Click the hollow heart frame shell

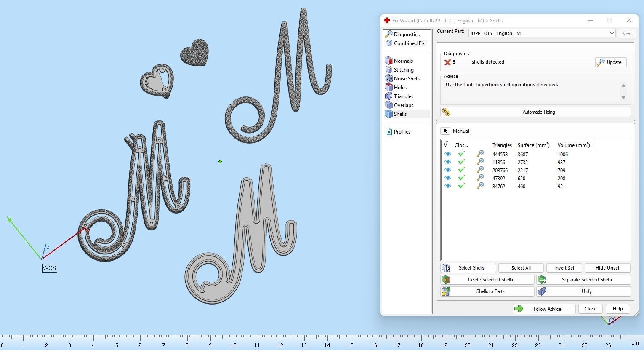click(x=157, y=81)
